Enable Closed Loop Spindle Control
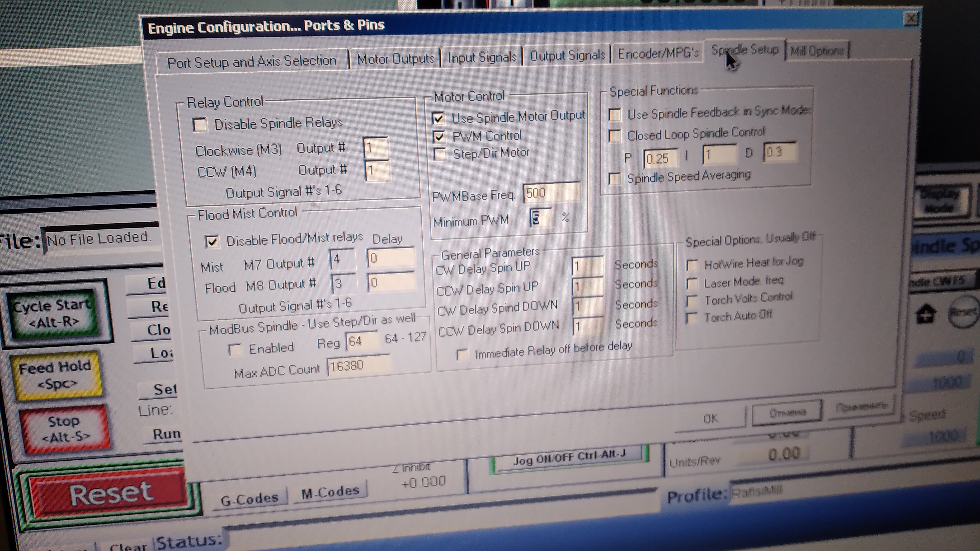Image resolution: width=980 pixels, height=551 pixels. [615, 136]
